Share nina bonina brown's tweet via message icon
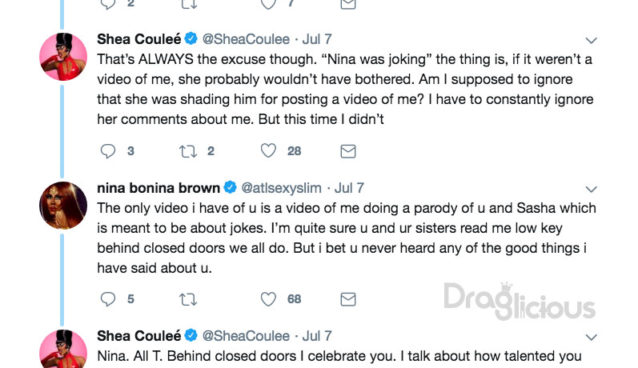The width and height of the screenshot is (638, 368). tap(348, 300)
